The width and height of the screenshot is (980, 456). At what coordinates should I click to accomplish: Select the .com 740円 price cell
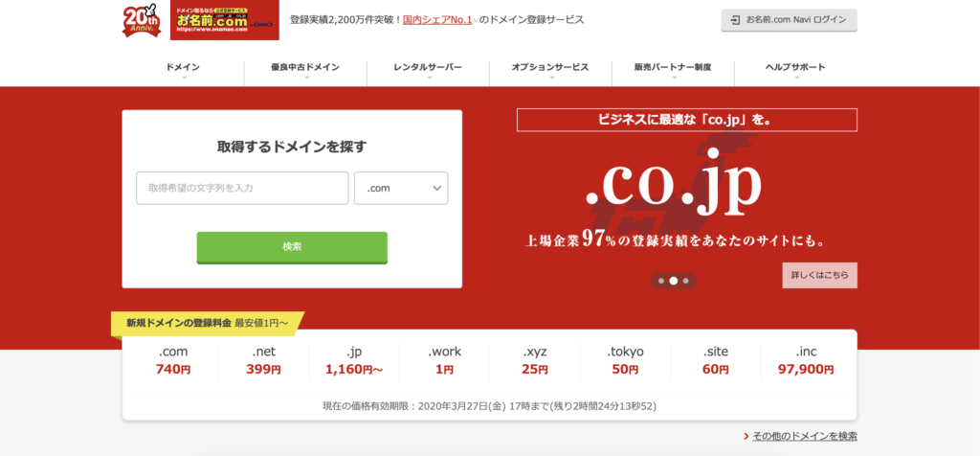[173, 361]
